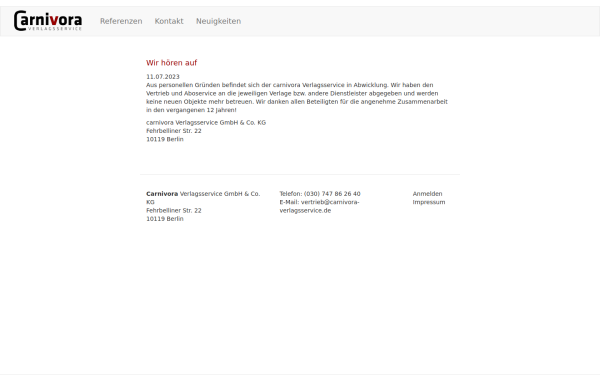
Task: Open the 'Wir hören auf' headline
Action: tap(171, 63)
